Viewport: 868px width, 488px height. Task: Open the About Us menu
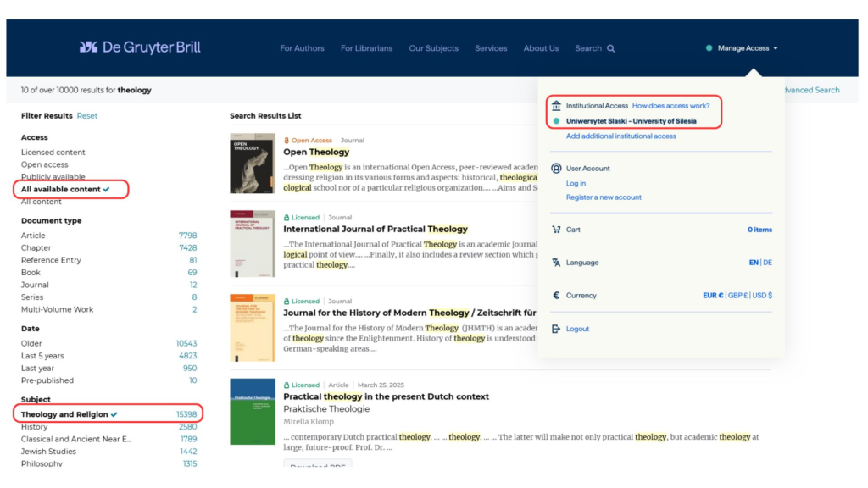pyautogui.click(x=541, y=48)
